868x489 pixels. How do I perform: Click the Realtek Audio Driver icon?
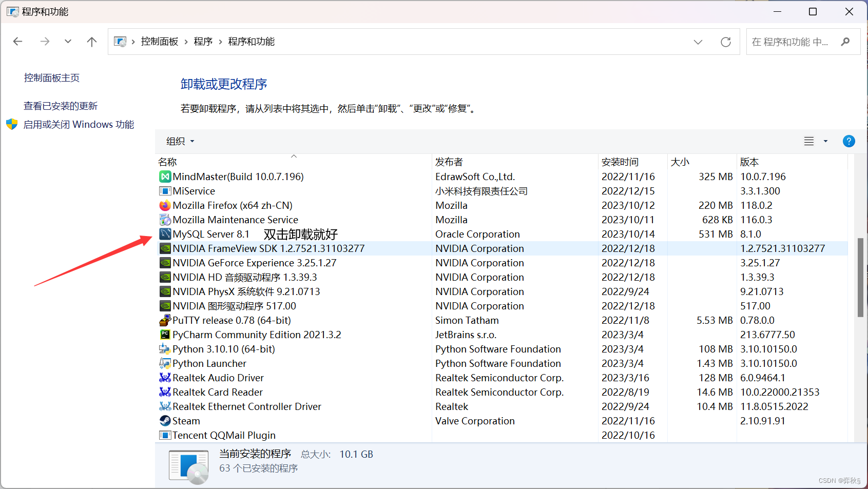(165, 378)
